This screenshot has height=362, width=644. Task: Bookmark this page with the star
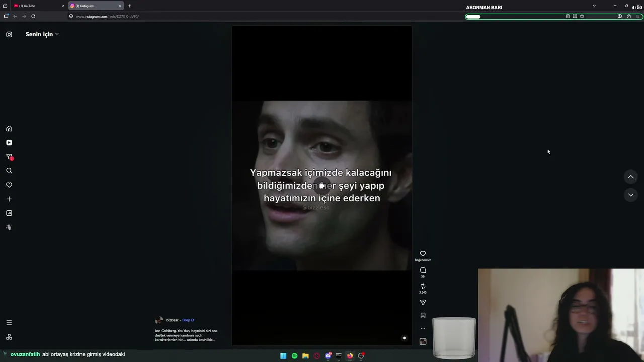pos(582,16)
